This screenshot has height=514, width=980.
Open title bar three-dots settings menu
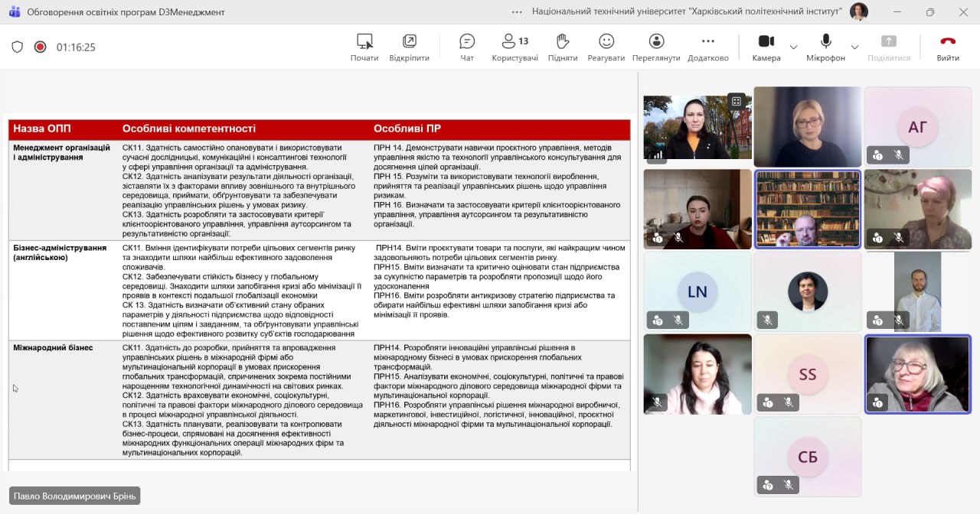click(517, 11)
